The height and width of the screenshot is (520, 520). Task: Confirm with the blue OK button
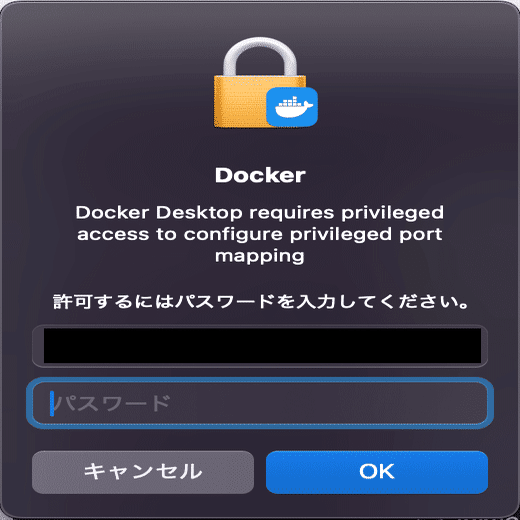[377, 472]
